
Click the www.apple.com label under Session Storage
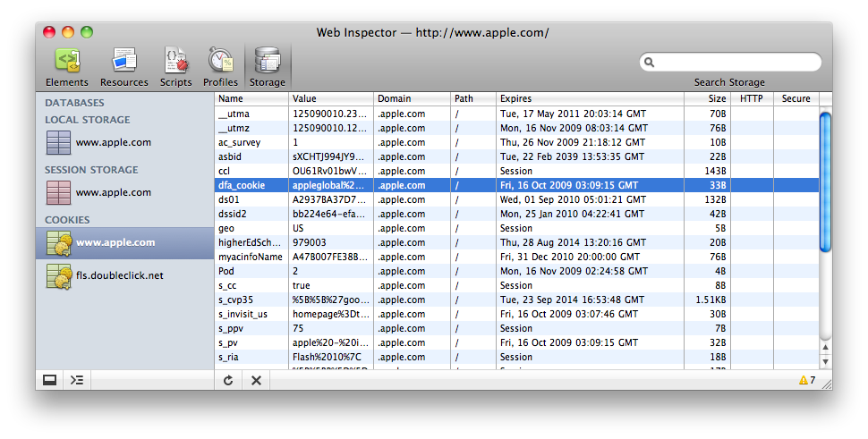(114, 193)
